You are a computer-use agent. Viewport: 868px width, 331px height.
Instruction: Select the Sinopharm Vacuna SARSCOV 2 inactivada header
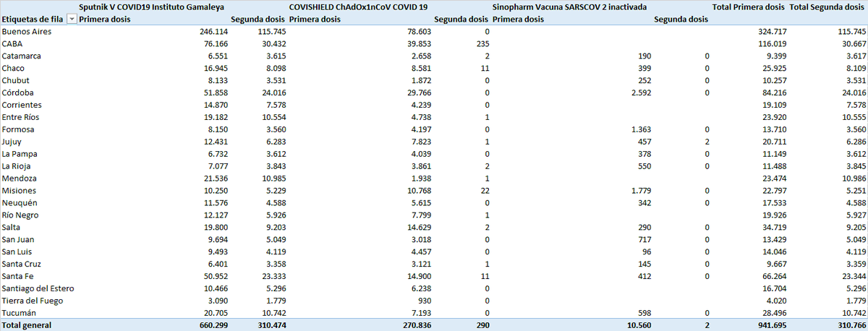click(569, 6)
